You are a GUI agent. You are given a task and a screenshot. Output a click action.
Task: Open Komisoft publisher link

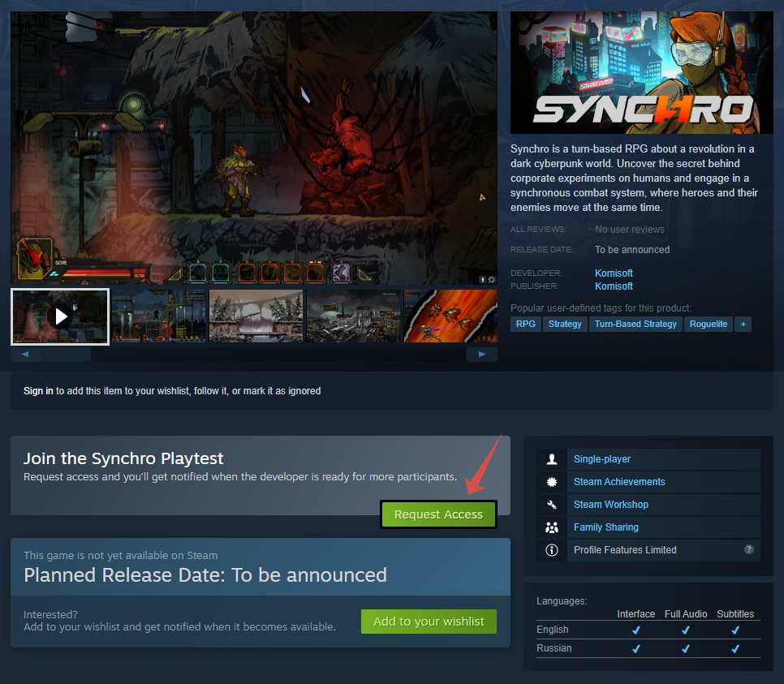[614, 286]
